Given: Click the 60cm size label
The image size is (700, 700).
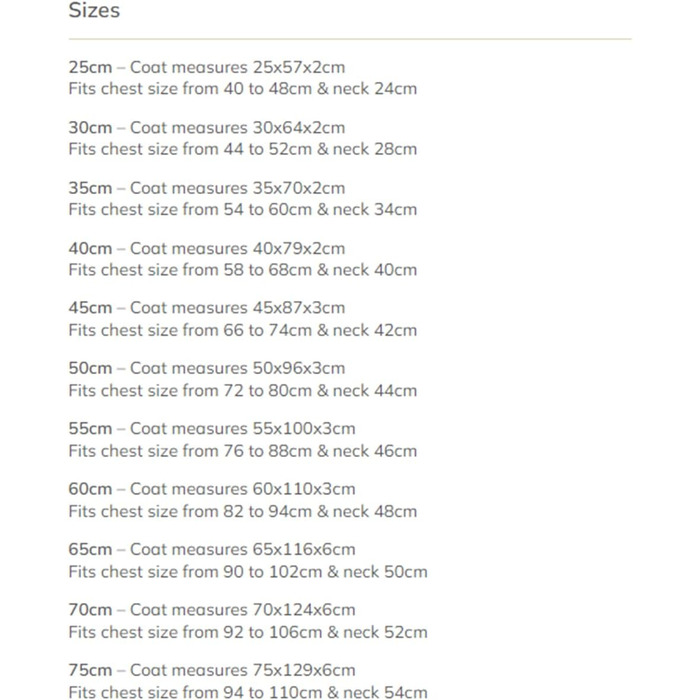Looking at the screenshot, I should [x=90, y=489].
